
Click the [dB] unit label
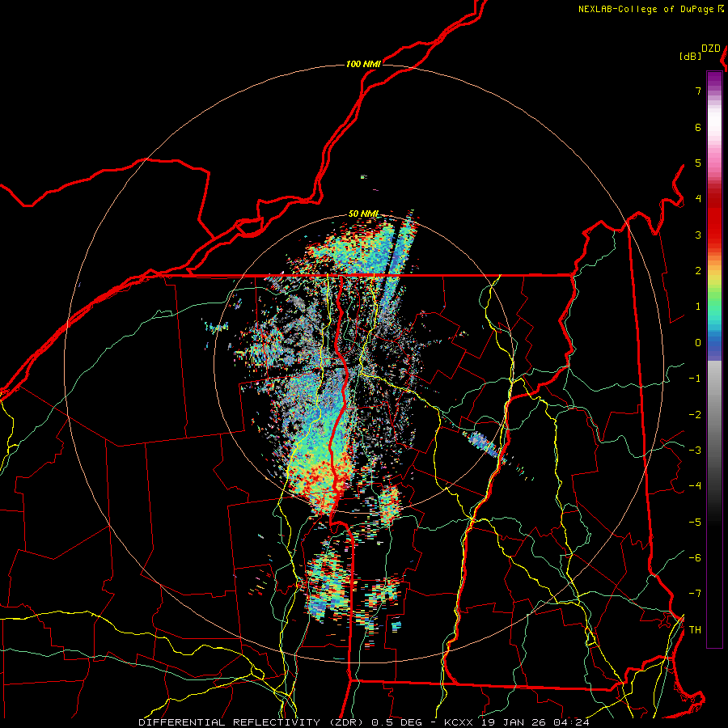click(690, 57)
